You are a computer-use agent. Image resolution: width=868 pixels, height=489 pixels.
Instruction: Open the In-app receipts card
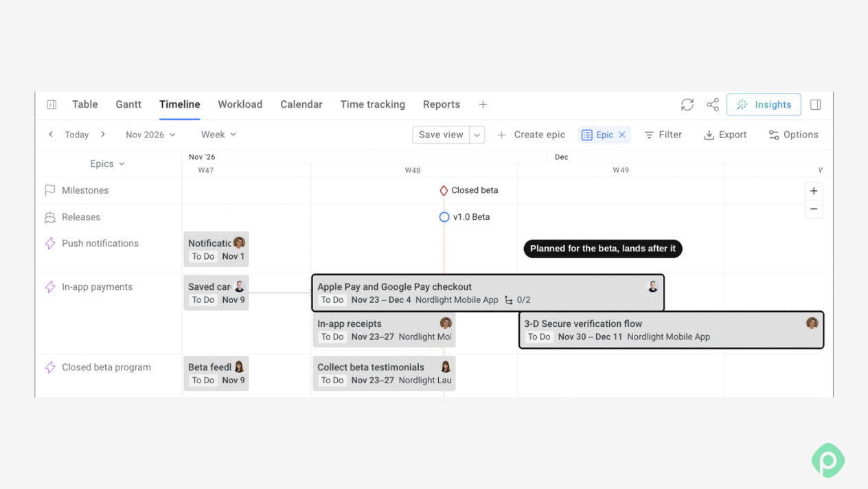[384, 330]
